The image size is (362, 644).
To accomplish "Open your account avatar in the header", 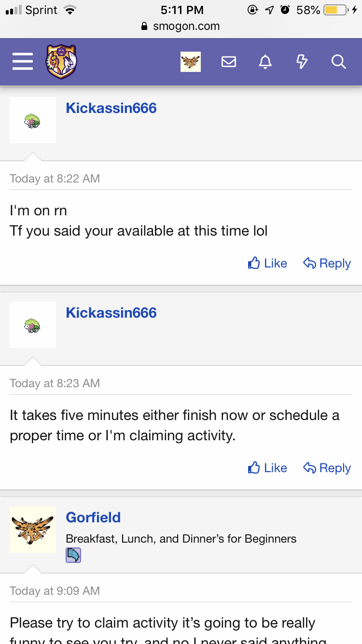I will point(191,62).
